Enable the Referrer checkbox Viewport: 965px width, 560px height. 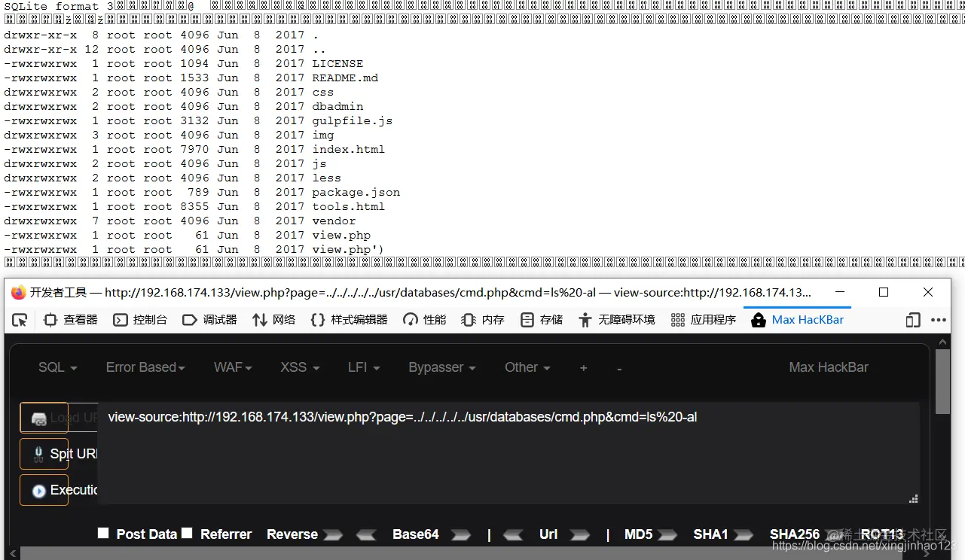(187, 533)
